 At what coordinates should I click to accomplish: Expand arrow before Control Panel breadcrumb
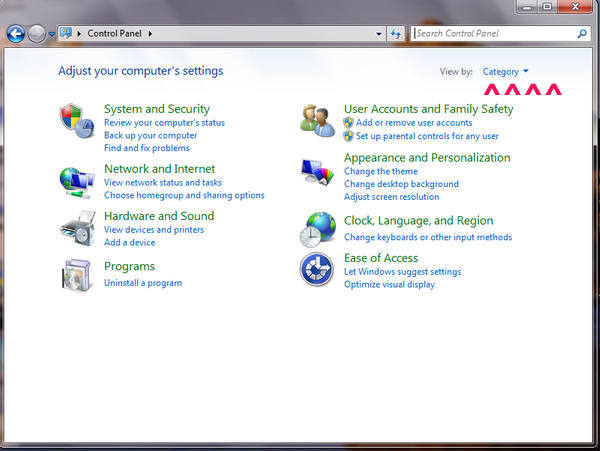[x=79, y=34]
